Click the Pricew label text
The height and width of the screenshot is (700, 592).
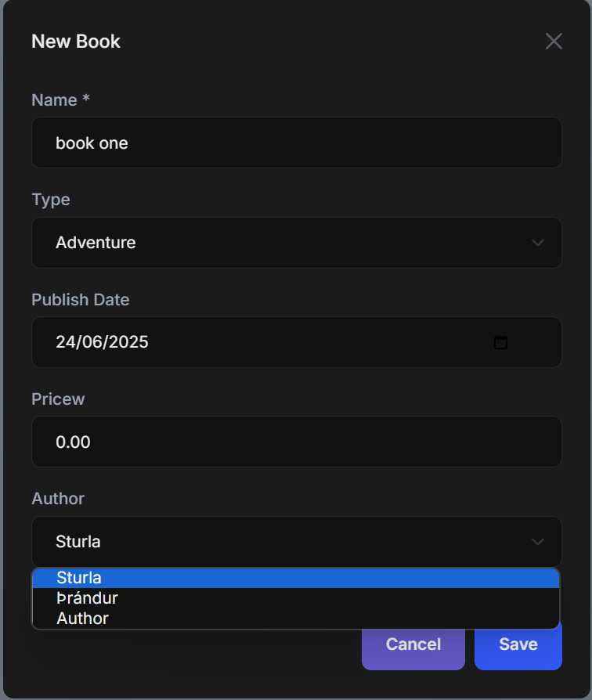(x=58, y=399)
